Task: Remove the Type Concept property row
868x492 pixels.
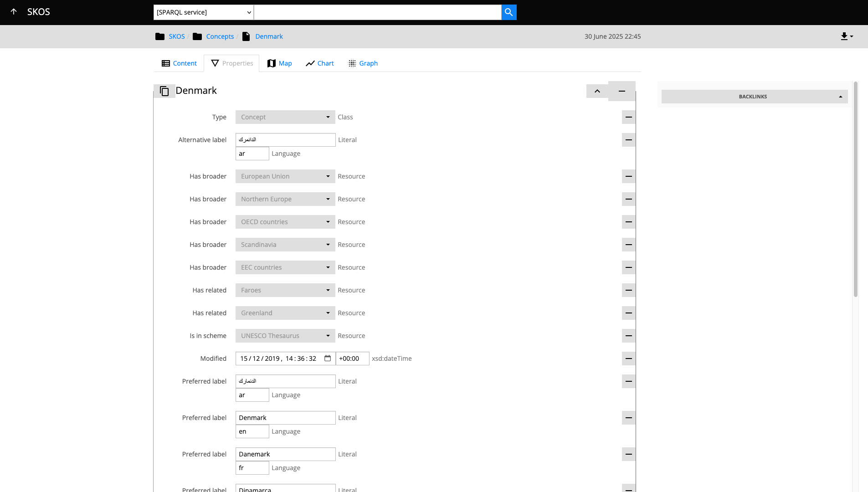Action: [x=629, y=117]
